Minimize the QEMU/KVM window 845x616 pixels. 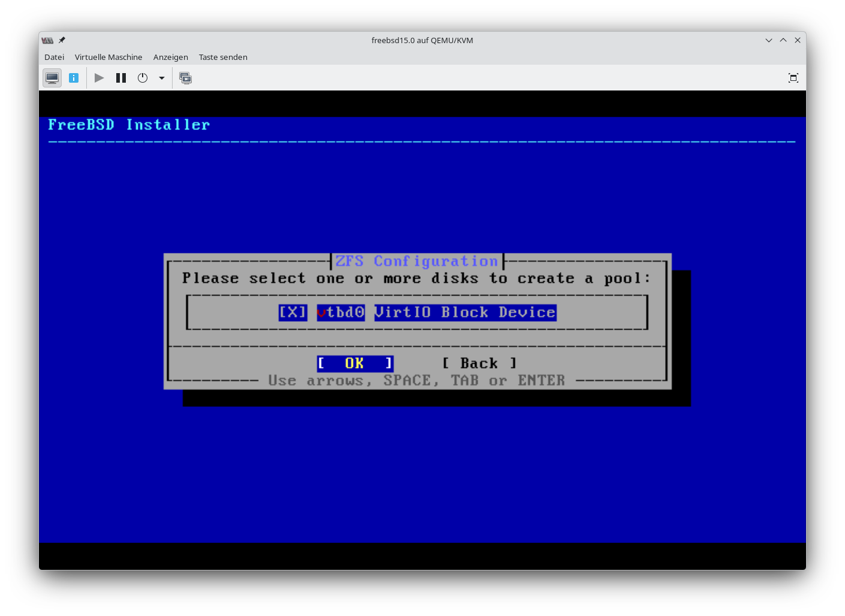click(x=769, y=40)
